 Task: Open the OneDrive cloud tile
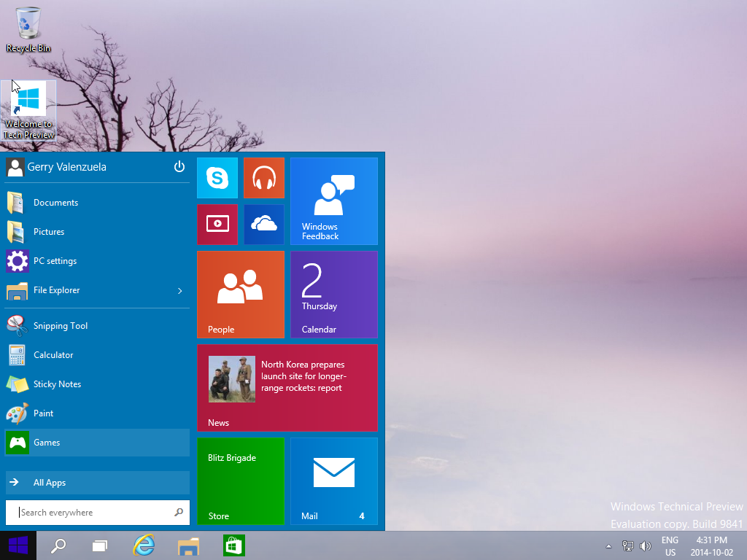click(264, 225)
